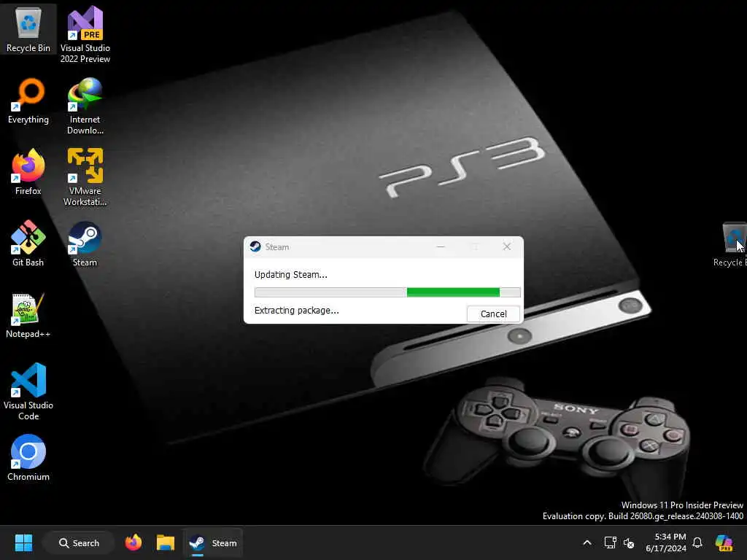
Task: Open the Copilot Preview taskbar icon
Action: tap(724, 542)
